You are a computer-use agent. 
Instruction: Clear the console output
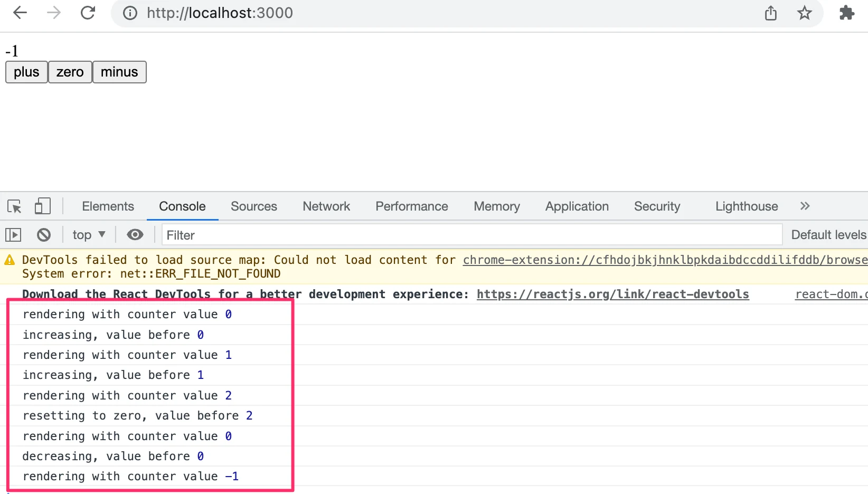44,235
